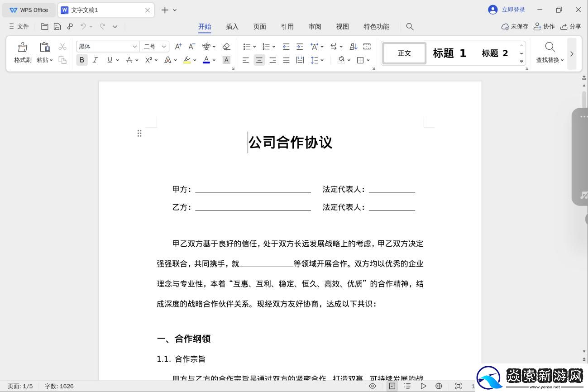Apply the 标题 1 style
The height and width of the screenshot is (392, 588).
click(449, 53)
